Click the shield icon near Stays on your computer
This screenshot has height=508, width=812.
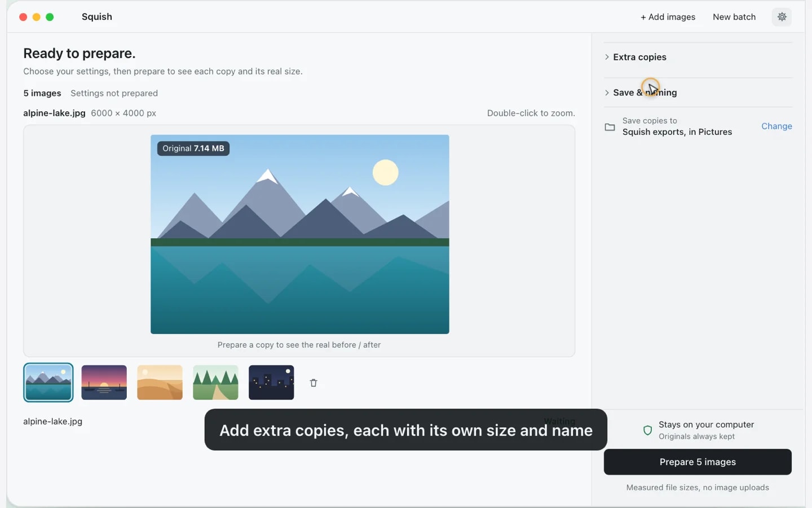pyautogui.click(x=648, y=430)
